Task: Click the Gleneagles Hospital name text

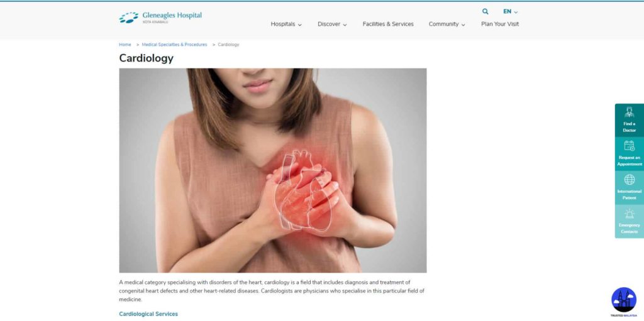Action: [x=172, y=15]
